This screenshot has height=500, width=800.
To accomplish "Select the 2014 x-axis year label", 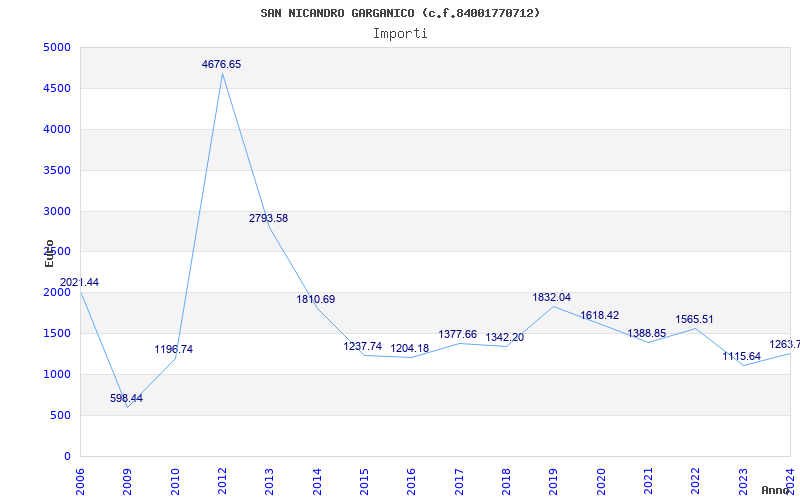I will (317, 482).
